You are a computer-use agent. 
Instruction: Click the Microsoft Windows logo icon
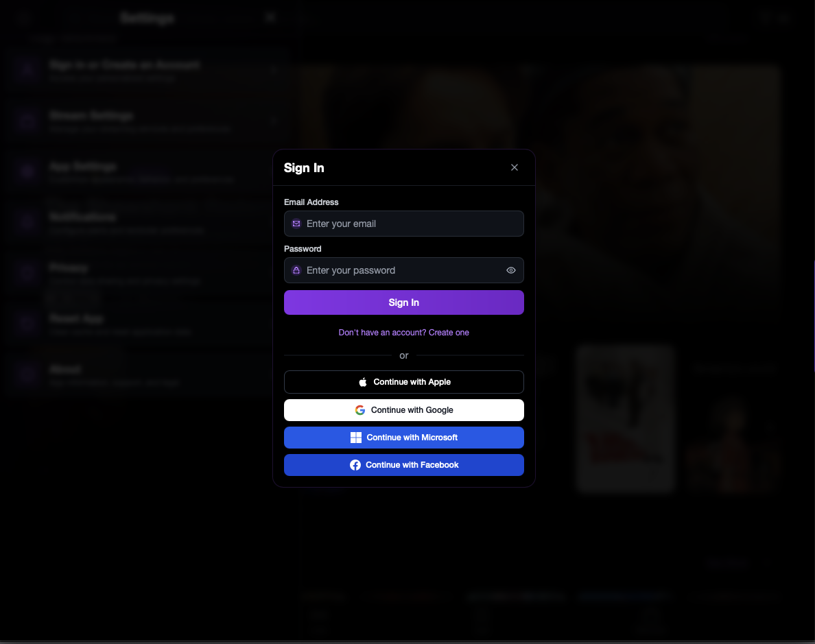point(356,438)
